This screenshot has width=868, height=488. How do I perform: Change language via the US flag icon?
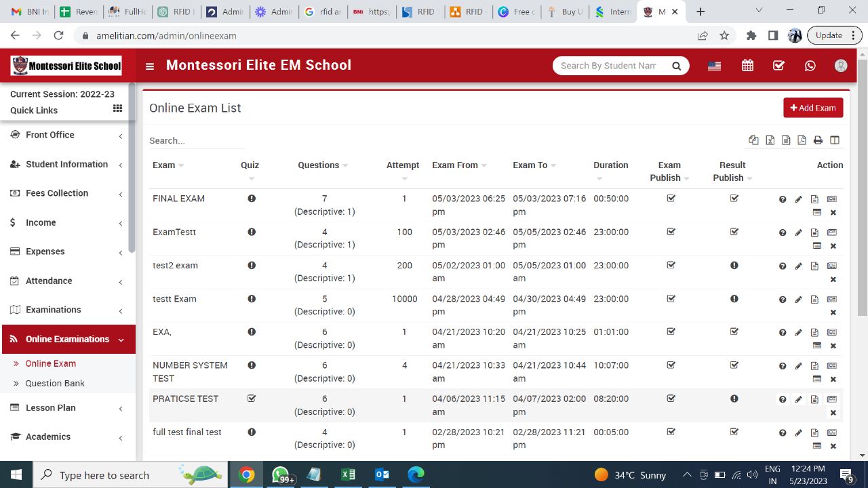coord(714,66)
